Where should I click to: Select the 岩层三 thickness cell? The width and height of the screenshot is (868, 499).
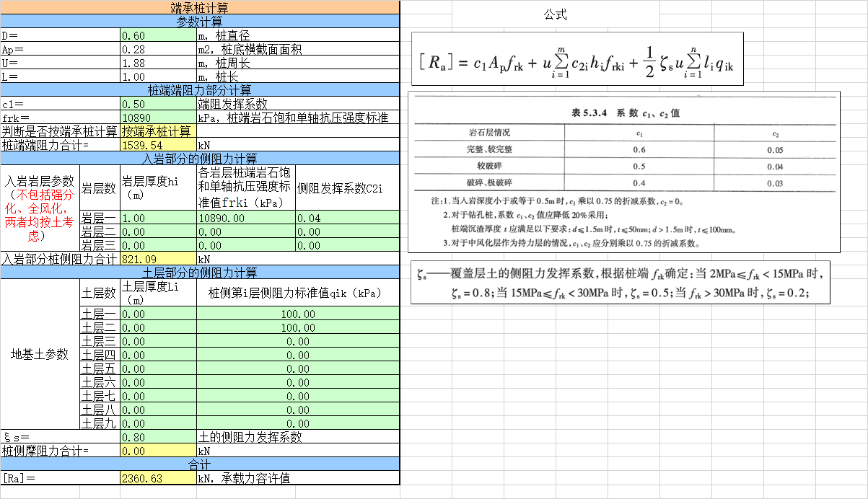tap(159, 245)
